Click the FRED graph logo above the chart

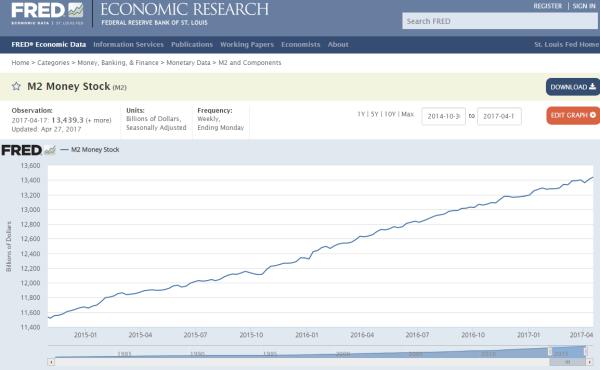(29, 150)
